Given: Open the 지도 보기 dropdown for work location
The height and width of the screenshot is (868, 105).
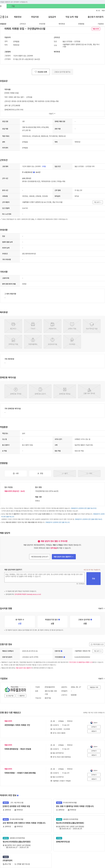Looking at the screenshot, I should (98, 202).
